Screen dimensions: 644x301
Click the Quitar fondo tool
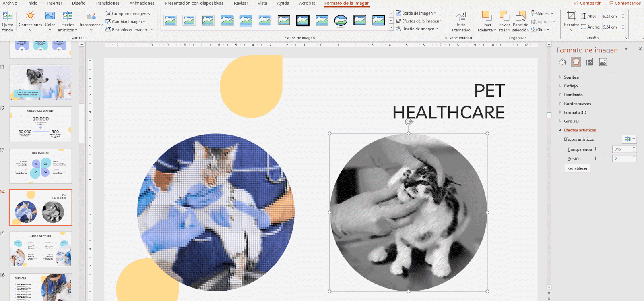click(8, 22)
